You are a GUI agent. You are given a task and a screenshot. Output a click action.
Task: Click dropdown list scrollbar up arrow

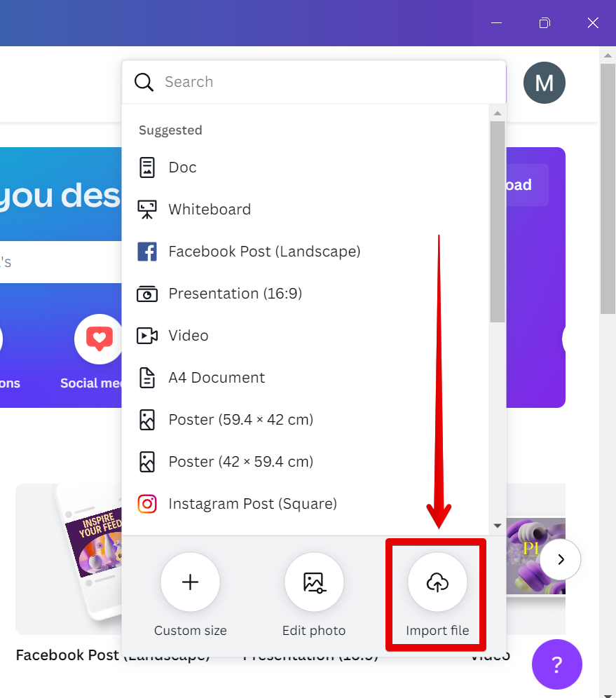pyautogui.click(x=497, y=114)
